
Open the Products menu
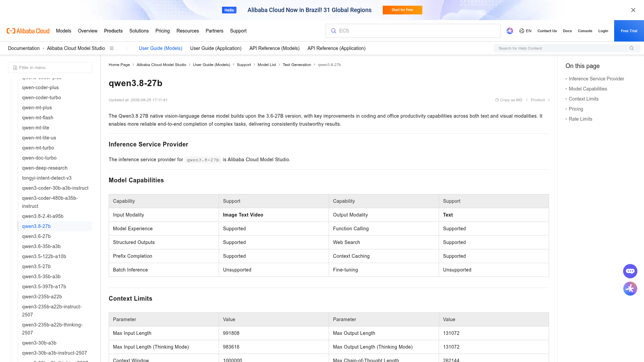(x=113, y=31)
